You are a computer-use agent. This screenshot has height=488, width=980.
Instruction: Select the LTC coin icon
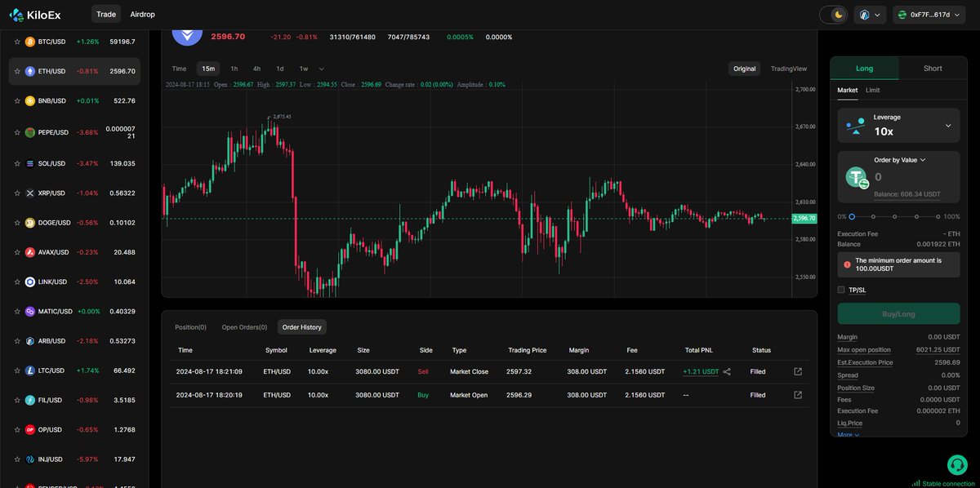tap(30, 370)
